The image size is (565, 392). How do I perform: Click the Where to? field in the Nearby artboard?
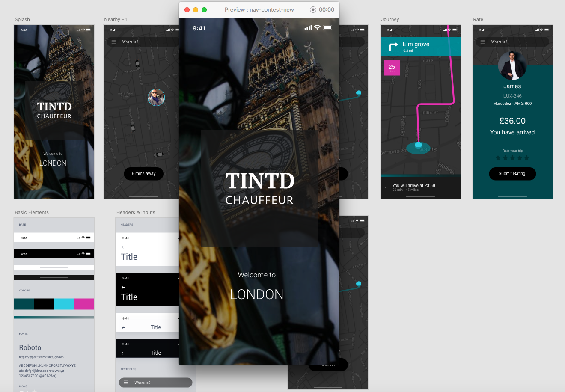point(143,42)
